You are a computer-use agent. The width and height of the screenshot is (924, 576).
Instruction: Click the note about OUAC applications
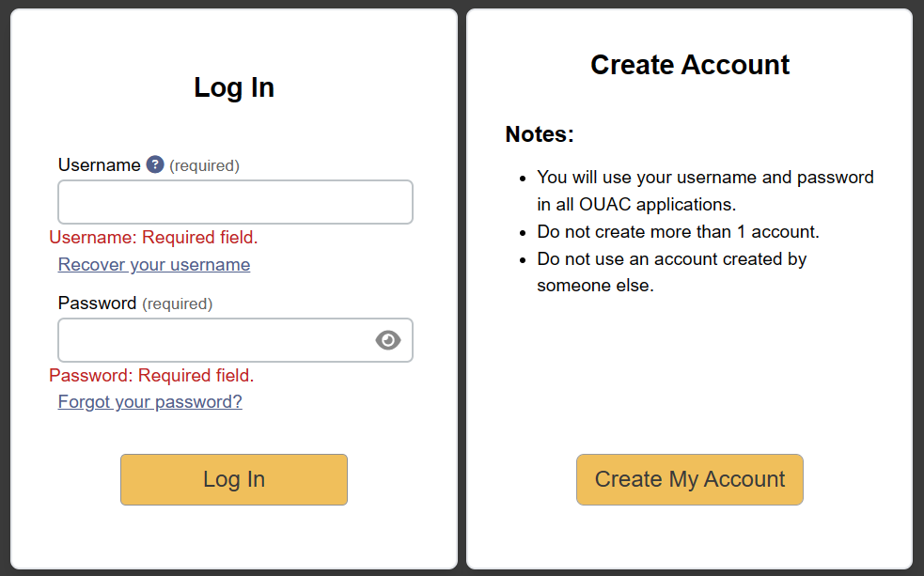pyautogui.click(x=705, y=191)
